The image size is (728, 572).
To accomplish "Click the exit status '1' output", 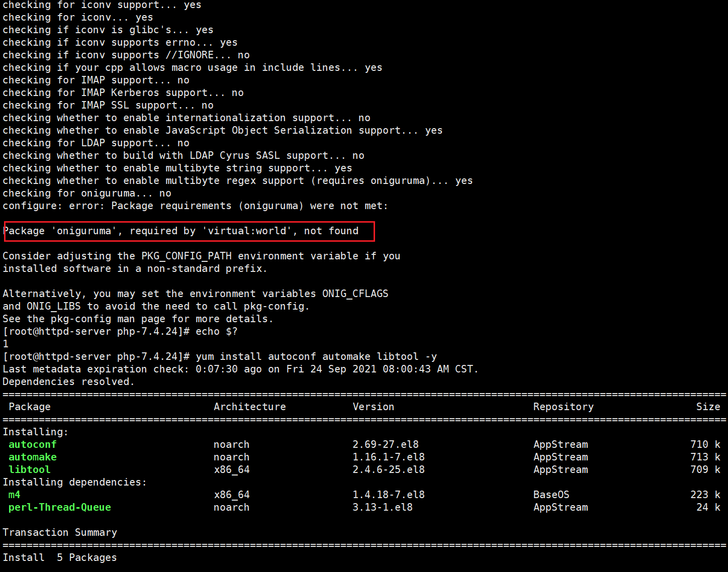I will pos(6,344).
